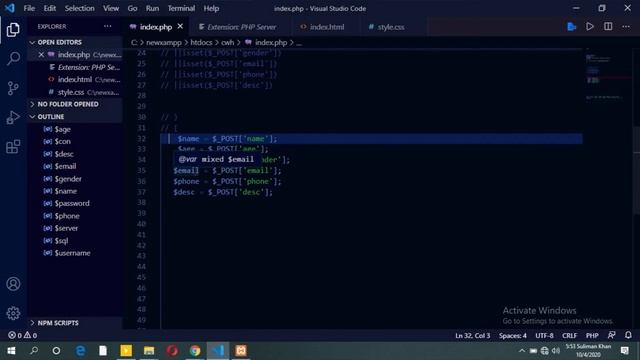Open the Accounts menu icon
This screenshot has width=640, height=360.
13,284
